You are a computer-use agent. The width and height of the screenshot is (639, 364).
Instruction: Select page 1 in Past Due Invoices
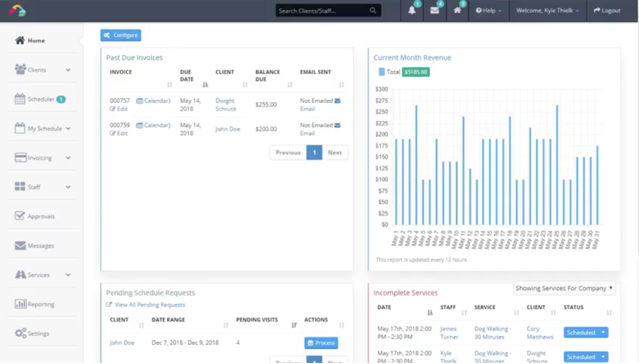coord(314,153)
